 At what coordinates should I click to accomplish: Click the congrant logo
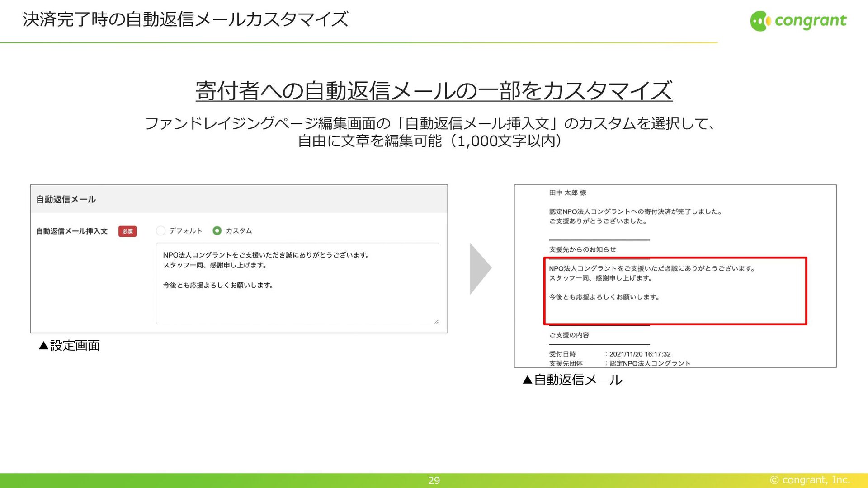click(798, 21)
